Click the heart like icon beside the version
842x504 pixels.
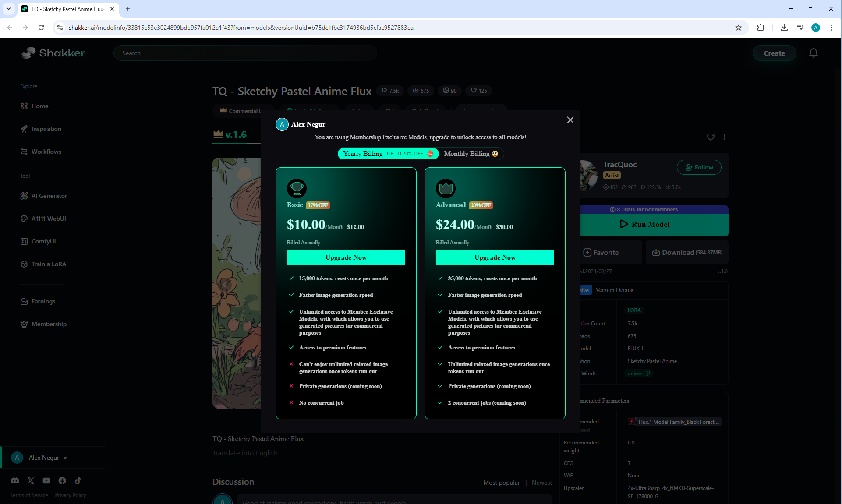pos(711,137)
